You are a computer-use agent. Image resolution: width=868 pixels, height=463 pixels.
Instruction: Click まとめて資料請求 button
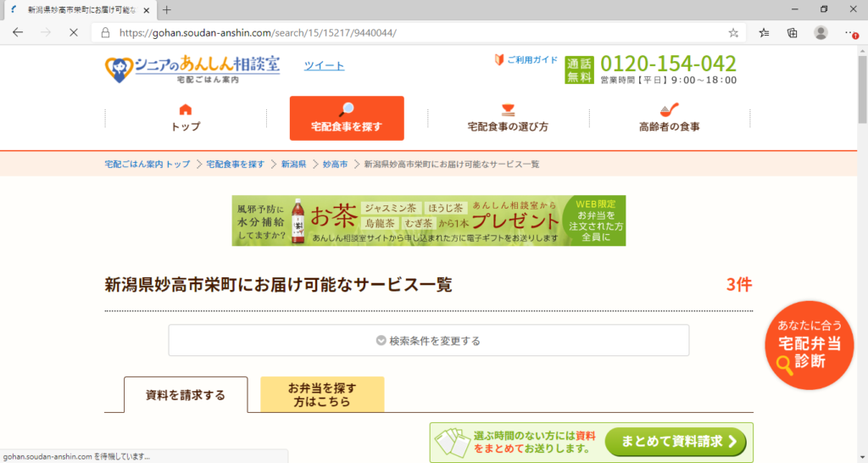[676, 442]
